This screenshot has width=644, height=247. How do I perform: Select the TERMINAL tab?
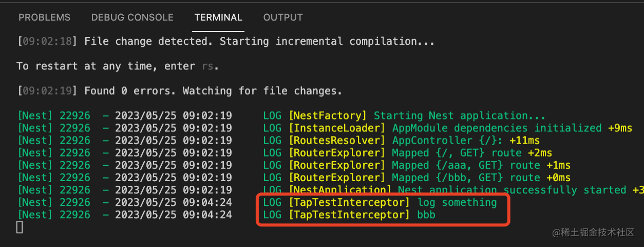pyautogui.click(x=218, y=17)
